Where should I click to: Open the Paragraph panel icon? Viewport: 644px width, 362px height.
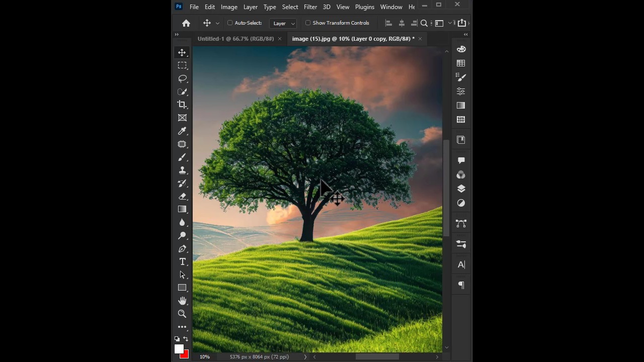pos(461,285)
